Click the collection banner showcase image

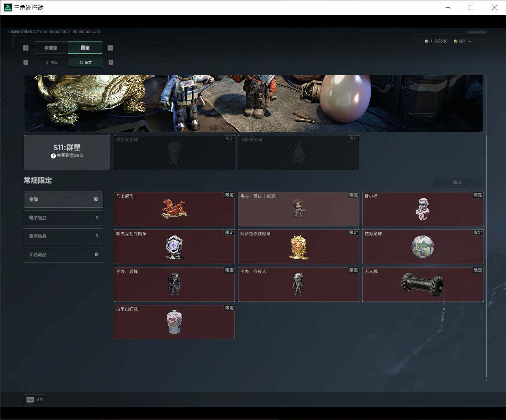[x=253, y=104]
